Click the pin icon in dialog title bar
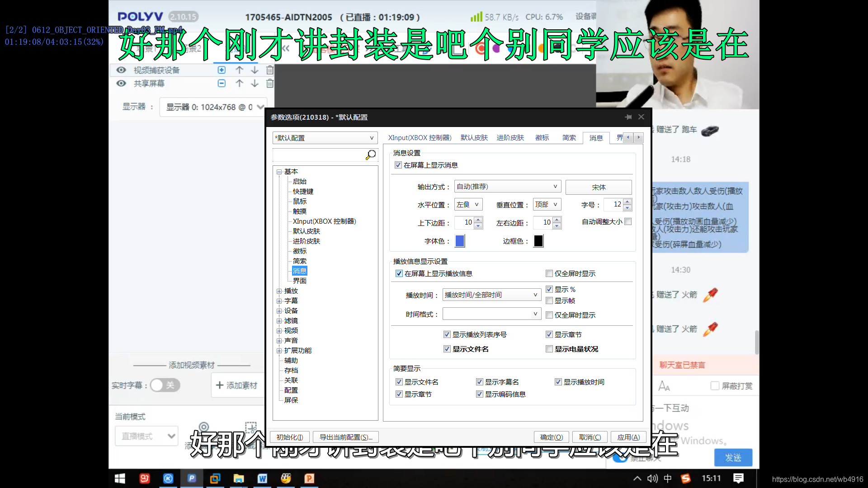Image resolution: width=868 pixels, height=488 pixels. point(628,117)
